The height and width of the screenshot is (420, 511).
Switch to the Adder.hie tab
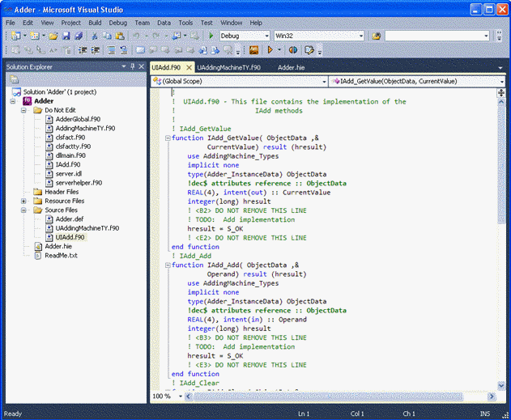pyautogui.click(x=292, y=68)
